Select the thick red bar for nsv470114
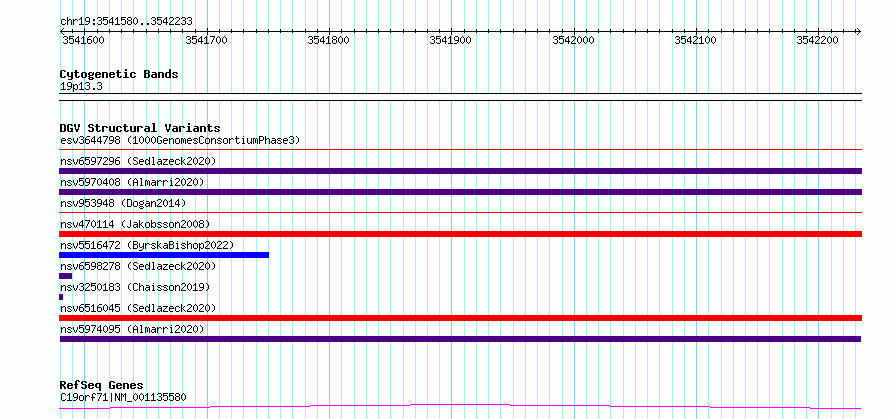The width and height of the screenshot is (890, 419). (x=460, y=234)
